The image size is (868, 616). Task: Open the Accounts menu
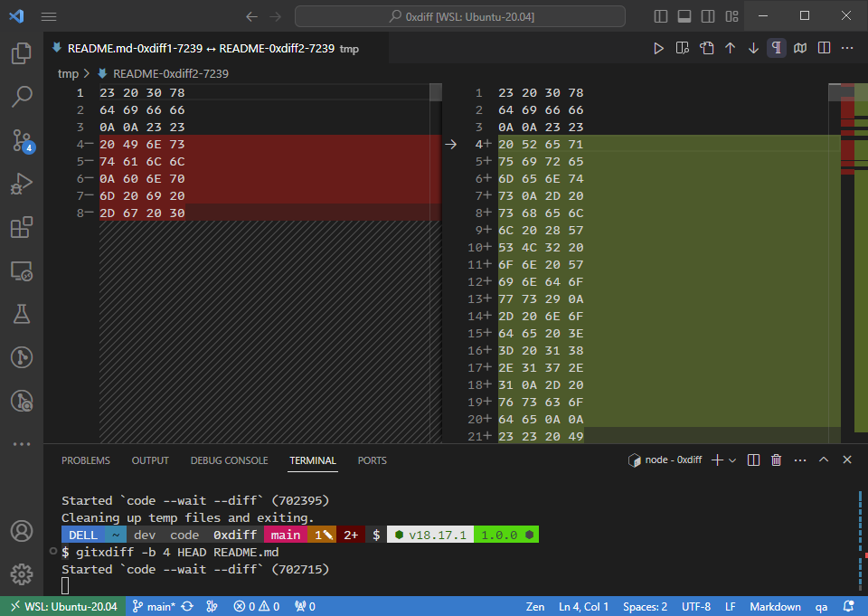tap(22, 531)
